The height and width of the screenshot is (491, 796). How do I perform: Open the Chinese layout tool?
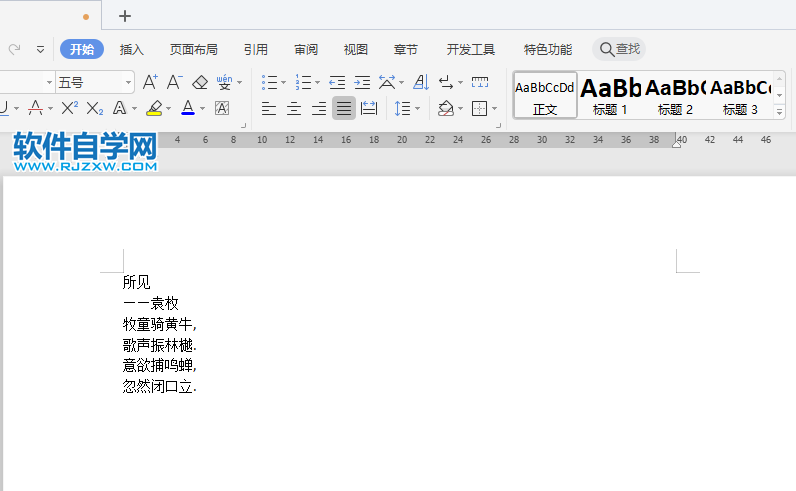(387, 82)
